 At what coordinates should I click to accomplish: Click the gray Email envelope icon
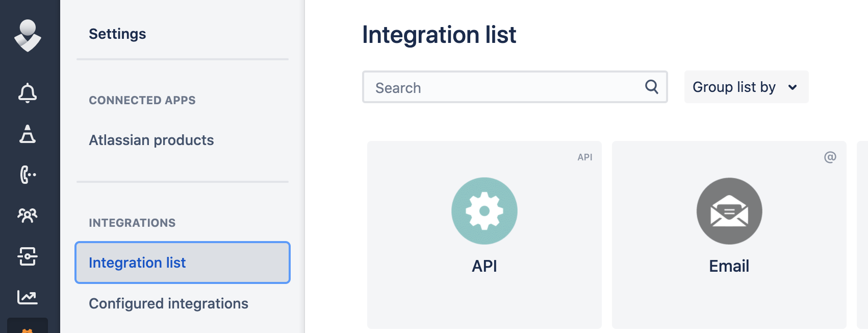(x=729, y=211)
